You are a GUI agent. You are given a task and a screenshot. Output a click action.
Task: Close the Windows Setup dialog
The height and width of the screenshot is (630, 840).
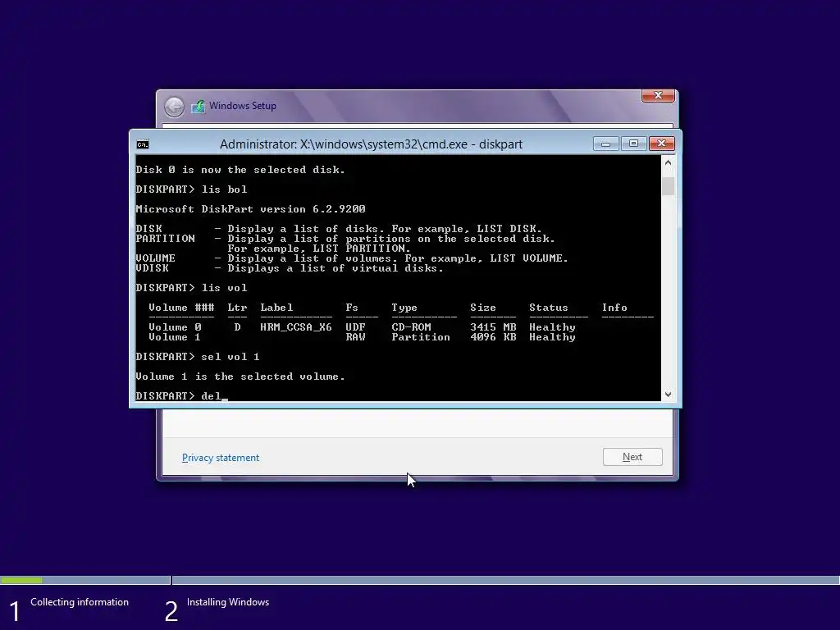(658, 95)
